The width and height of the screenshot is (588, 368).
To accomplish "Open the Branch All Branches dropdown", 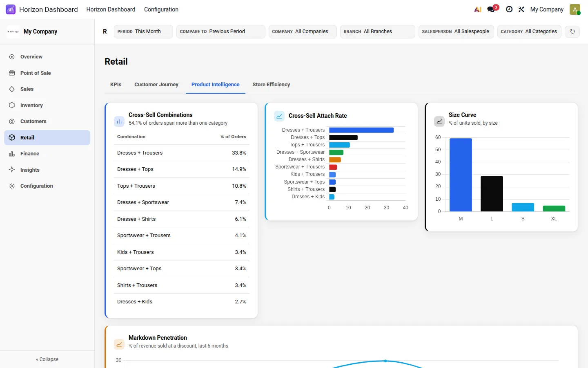I will (x=378, y=31).
